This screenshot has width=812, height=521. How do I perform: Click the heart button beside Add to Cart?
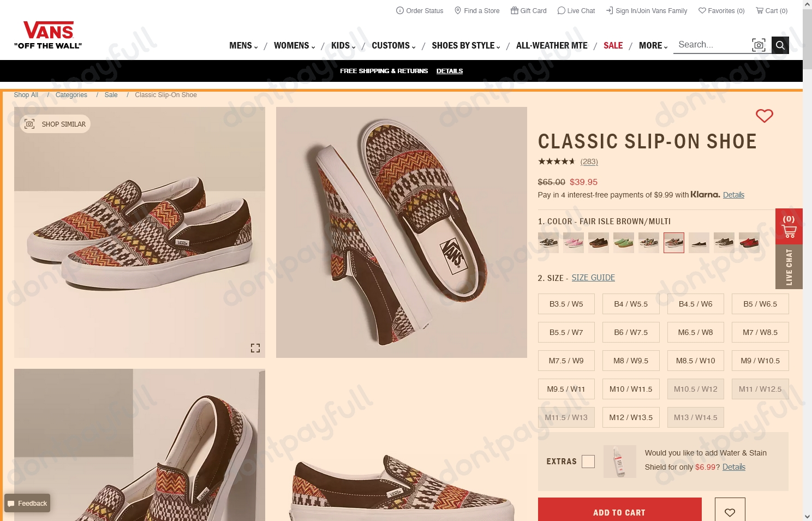click(730, 512)
